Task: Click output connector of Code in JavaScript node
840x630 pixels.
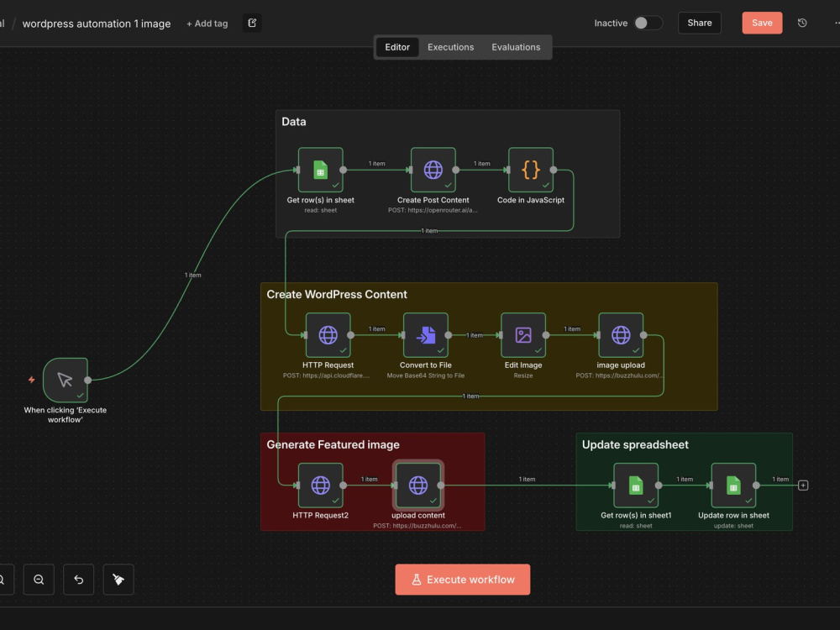Action: point(554,170)
